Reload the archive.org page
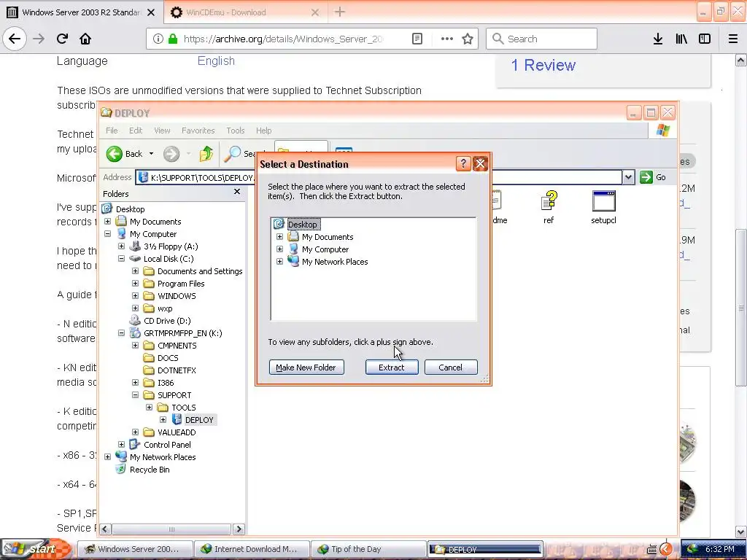This screenshot has width=747, height=560. click(x=62, y=39)
